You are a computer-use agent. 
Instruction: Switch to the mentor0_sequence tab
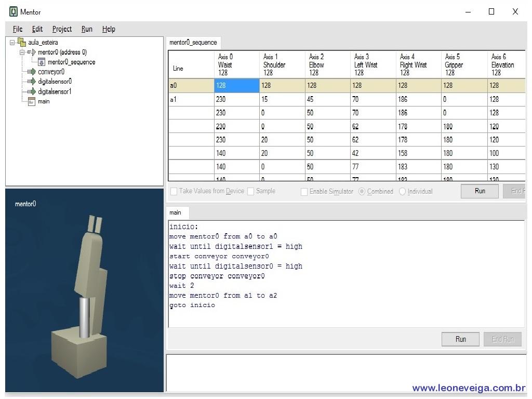(x=193, y=43)
